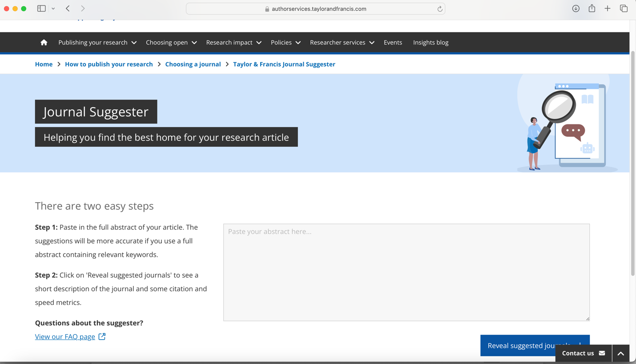Click the scroll-to-top chevron icon

tap(621, 353)
